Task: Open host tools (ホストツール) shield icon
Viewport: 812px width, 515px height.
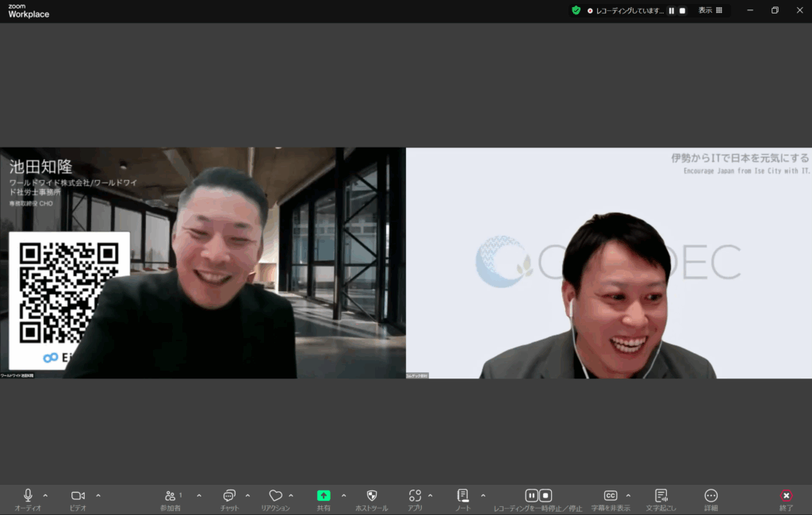Action: [372, 496]
